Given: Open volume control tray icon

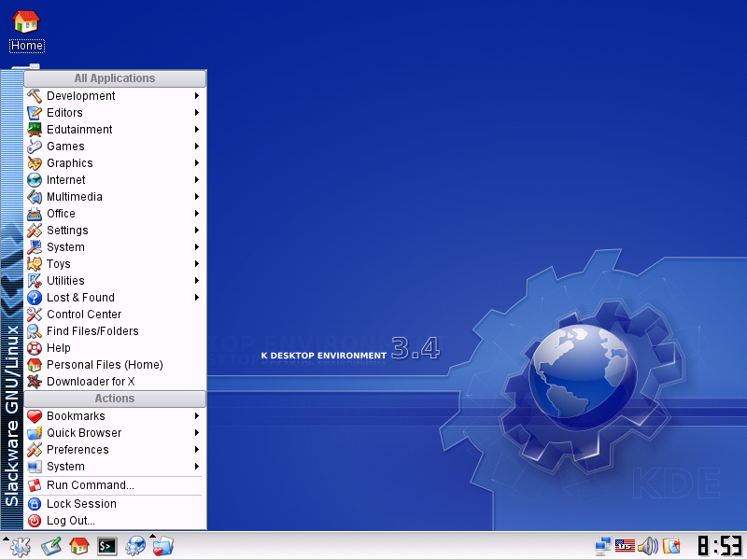Looking at the screenshot, I should 648,545.
